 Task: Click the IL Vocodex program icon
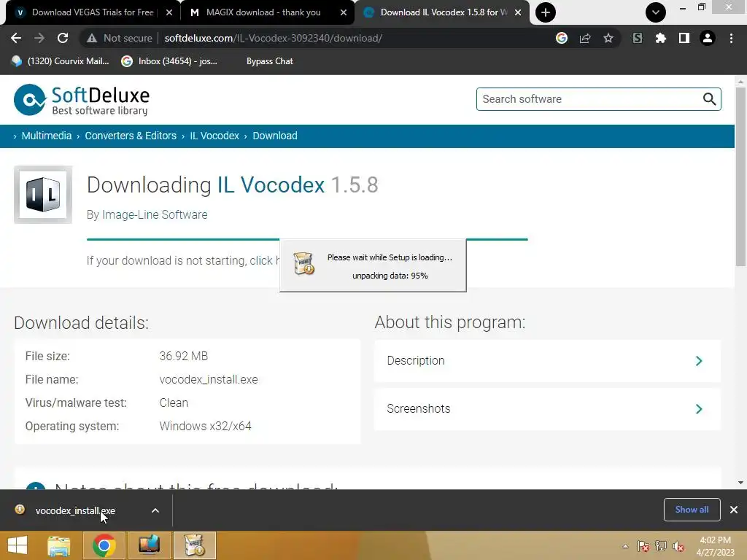coord(43,195)
